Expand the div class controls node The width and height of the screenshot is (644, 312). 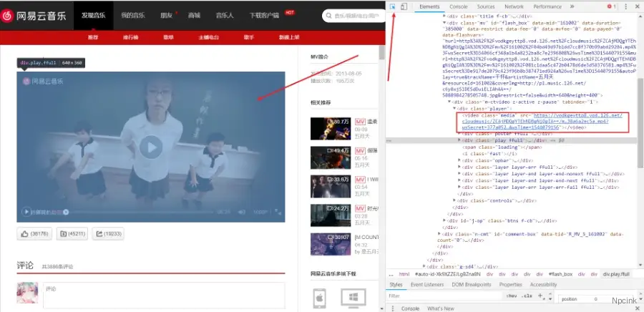pos(454,200)
